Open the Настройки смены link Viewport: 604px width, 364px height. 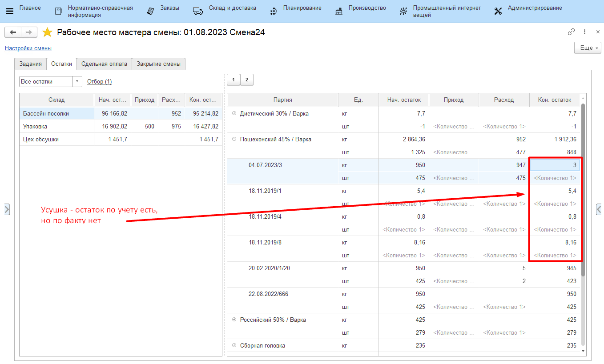tap(28, 48)
